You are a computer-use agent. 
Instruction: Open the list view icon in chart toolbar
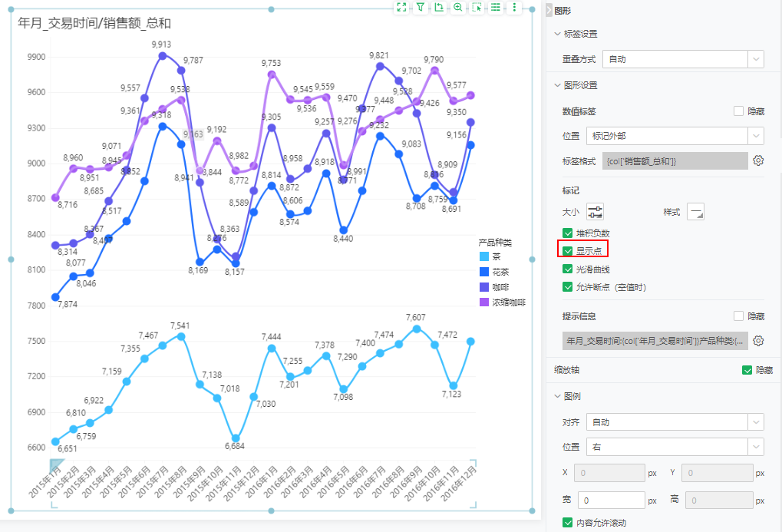pos(495,7)
